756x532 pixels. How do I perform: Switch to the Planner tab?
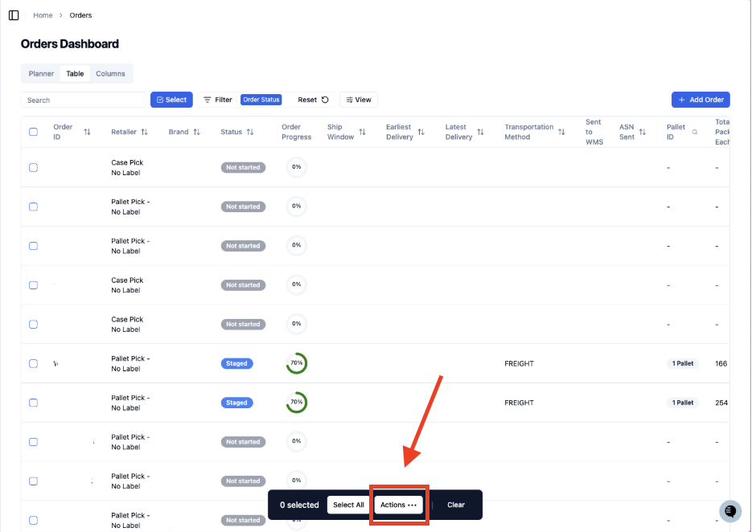click(x=41, y=74)
